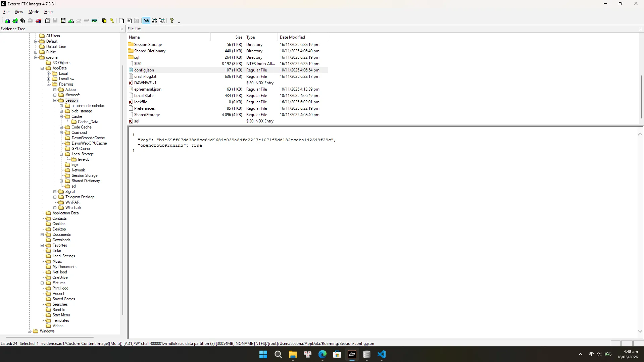Image resolution: width=644 pixels, height=362 pixels.
Task: Click the DAWNWE~1 deleted entry icon
Action: tap(131, 83)
